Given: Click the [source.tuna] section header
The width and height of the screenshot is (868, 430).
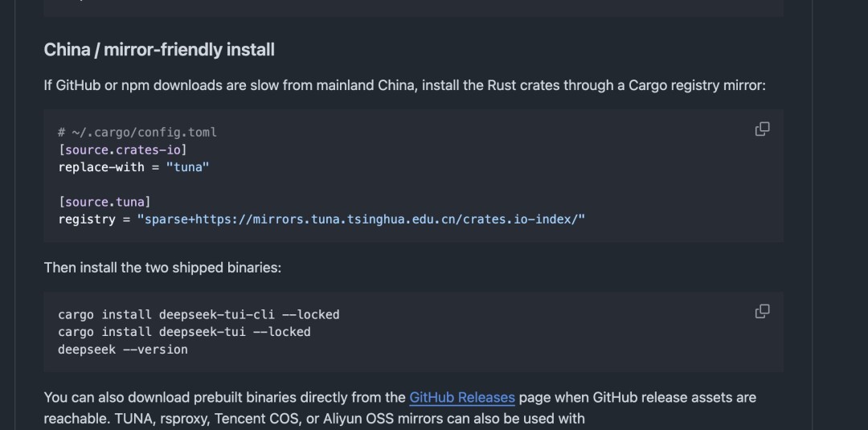Looking at the screenshot, I should [104, 202].
